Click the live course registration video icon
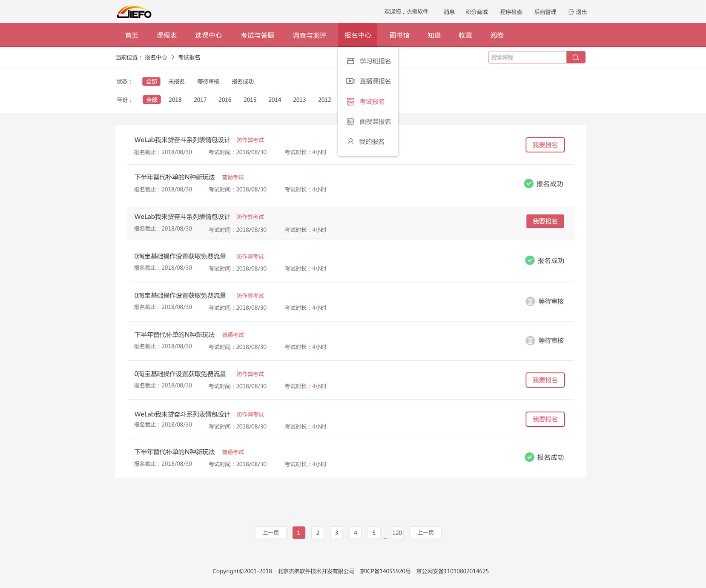The image size is (706, 588). click(350, 81)
